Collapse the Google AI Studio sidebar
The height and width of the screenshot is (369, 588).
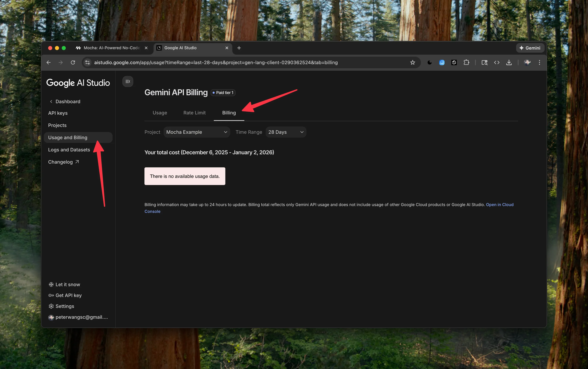click(128, 81)
